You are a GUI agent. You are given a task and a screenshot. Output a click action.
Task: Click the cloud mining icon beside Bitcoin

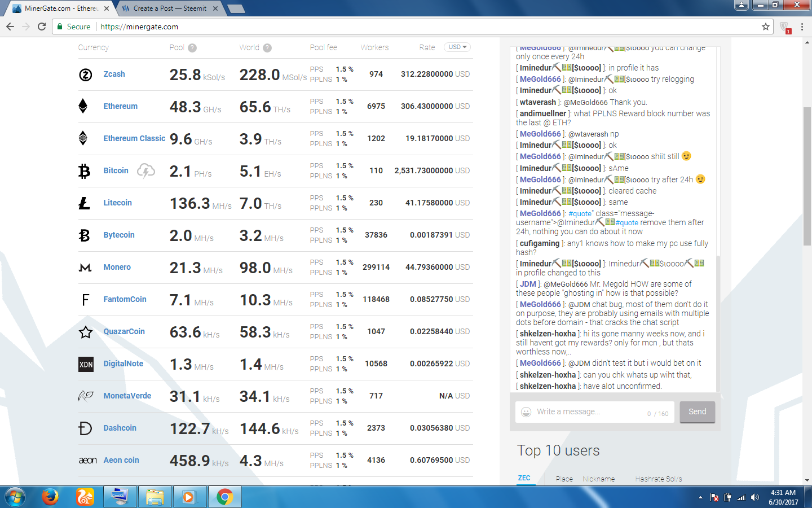click(x=146, y=170)
